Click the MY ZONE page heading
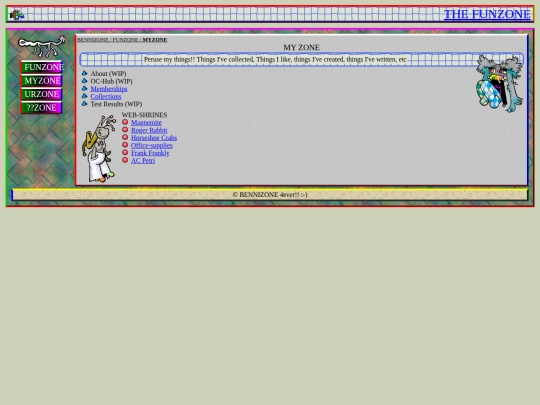 [x=301, y=48]
